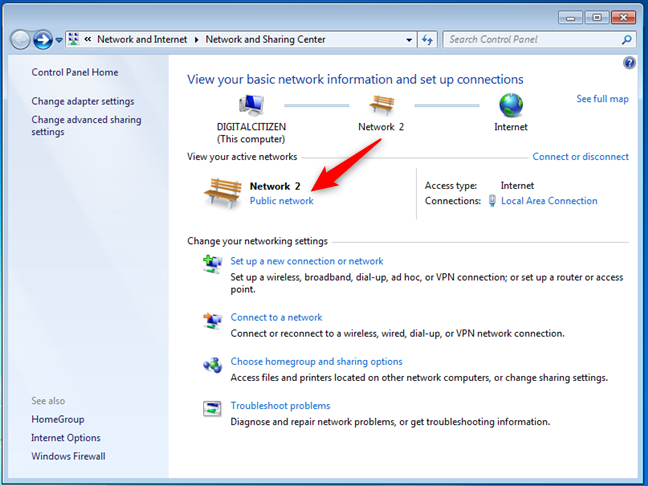The image size is (648, 486).
Task: Open Change adapter settings
Action: (x=83, y=101)
